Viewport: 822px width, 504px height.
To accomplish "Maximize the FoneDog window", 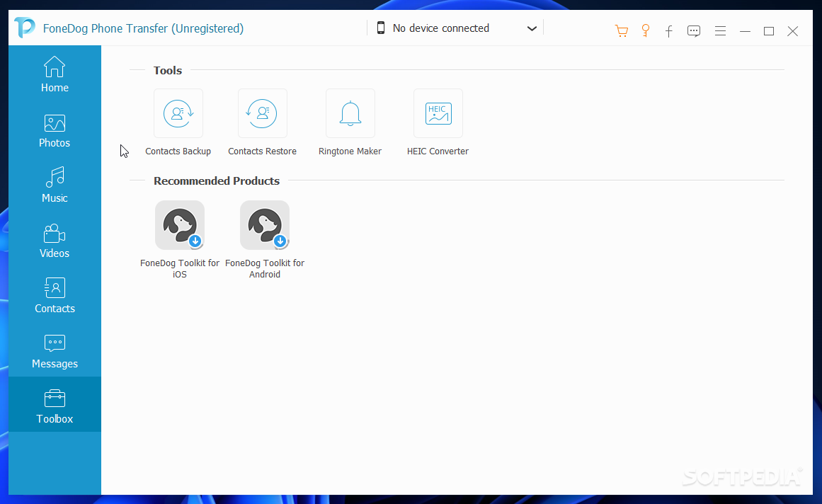I will point(769,31).
